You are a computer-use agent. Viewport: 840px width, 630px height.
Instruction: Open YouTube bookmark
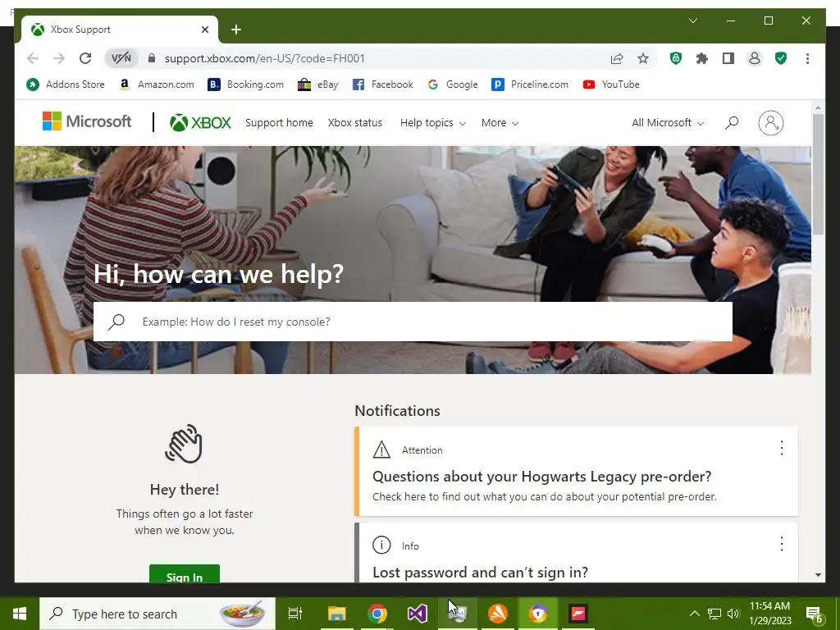[x=611, y=84]
